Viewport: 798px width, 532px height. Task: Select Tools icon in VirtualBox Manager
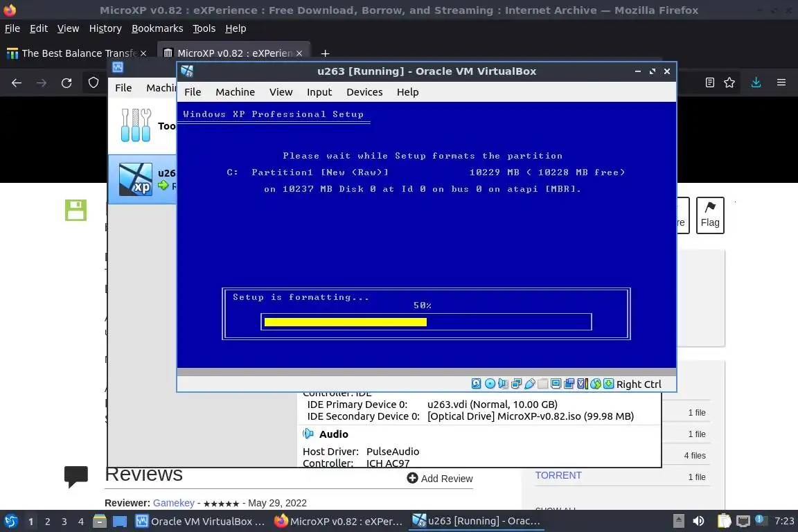click(x=136, y=125)
